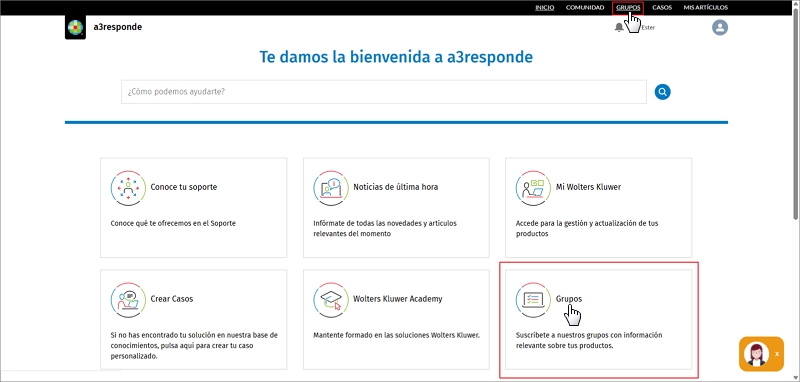This screenshot has height=382, width=800.
Task: Click the a3responde Wolters Kluwer logo
Action: (75, 28)
